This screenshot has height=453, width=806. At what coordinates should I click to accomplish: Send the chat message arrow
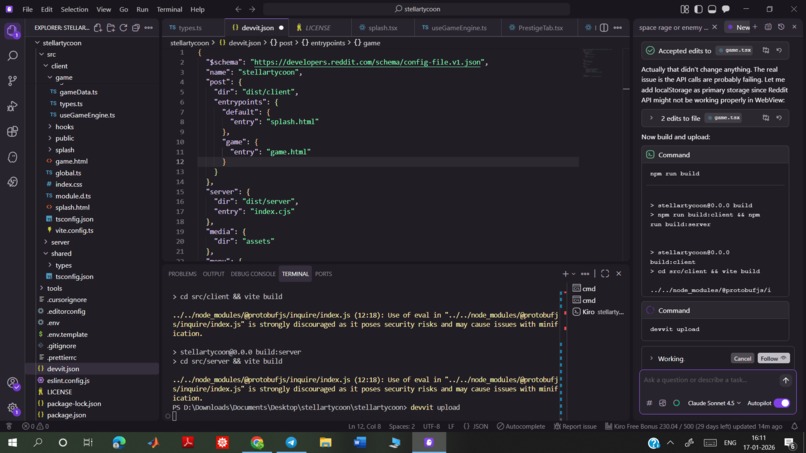pos(785,380)
